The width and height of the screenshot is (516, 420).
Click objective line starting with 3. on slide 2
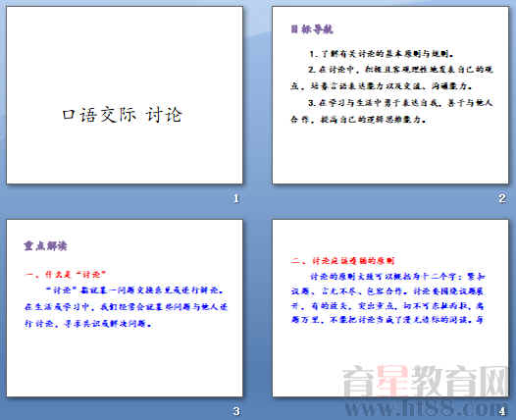pos(391,111)
